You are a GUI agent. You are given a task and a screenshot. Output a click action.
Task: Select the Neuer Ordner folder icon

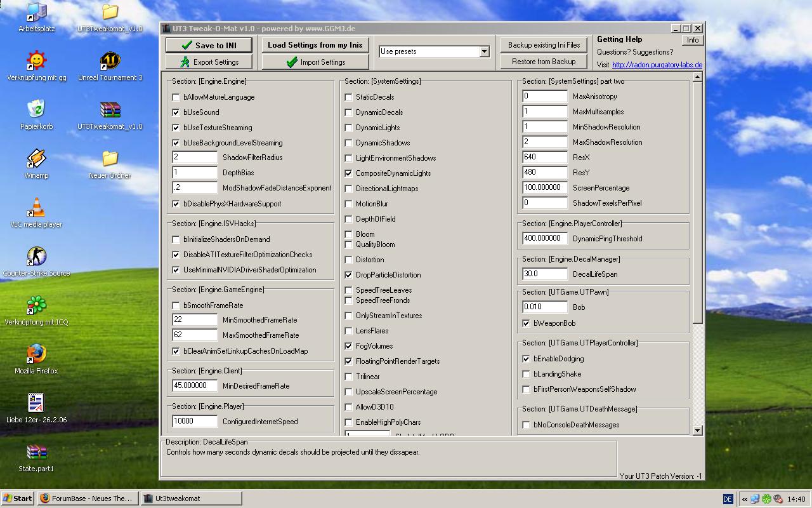(110, 164)
